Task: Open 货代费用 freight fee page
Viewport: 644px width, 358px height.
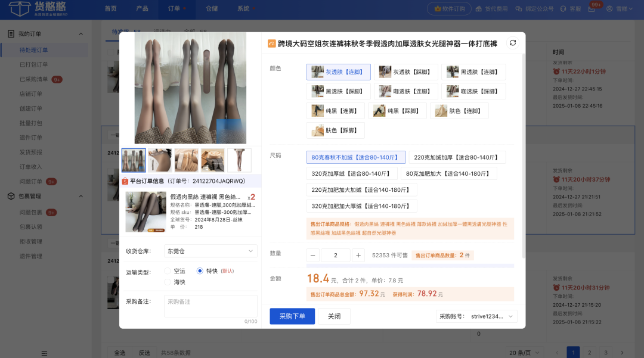Action: [x=492, y=8]
